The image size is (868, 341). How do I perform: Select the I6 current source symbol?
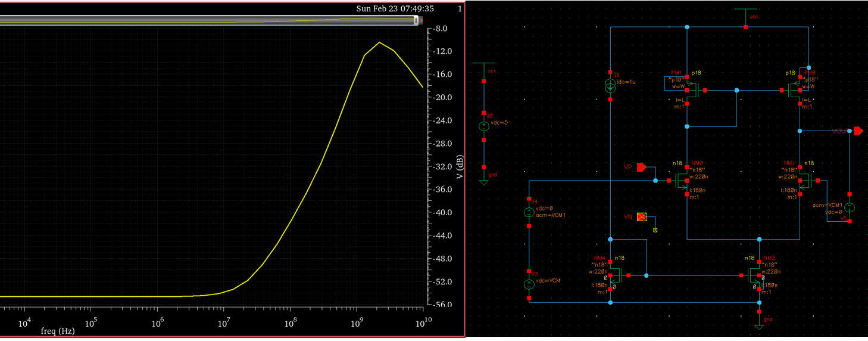pos(610,86)
